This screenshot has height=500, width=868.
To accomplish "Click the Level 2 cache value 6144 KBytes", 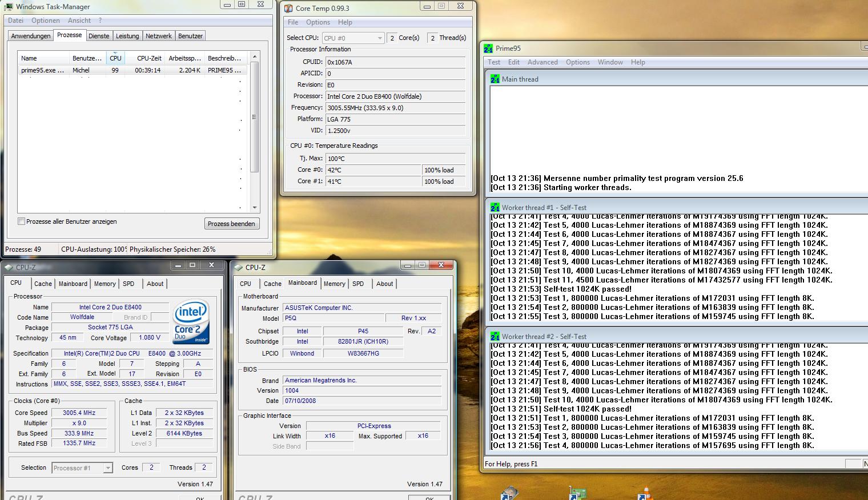I will pos(184,433).
